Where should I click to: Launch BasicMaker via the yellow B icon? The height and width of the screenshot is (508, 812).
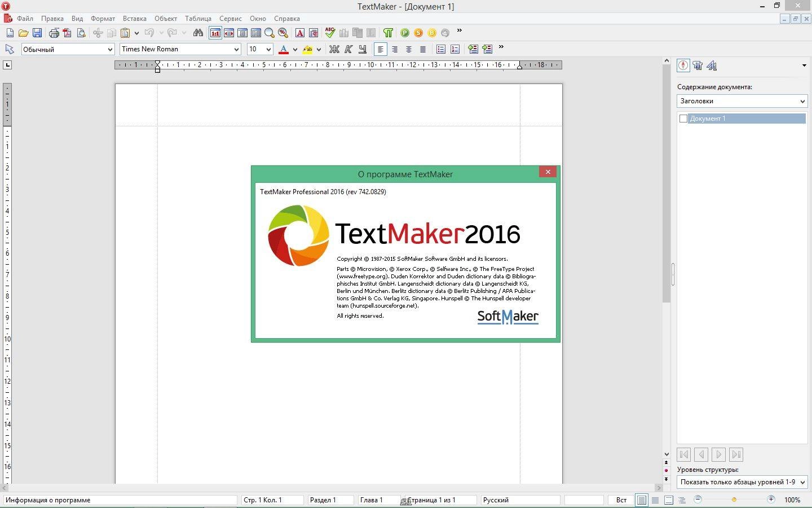tap(432, 33)
